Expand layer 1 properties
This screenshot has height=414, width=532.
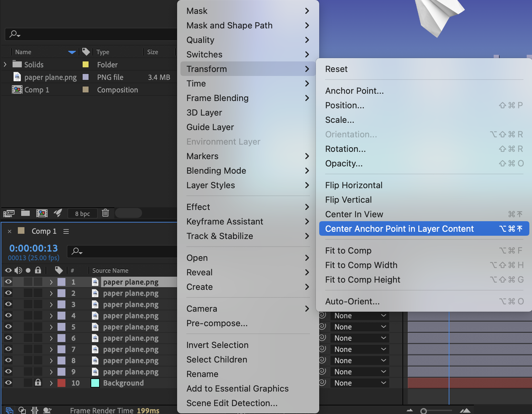(51, 282)
